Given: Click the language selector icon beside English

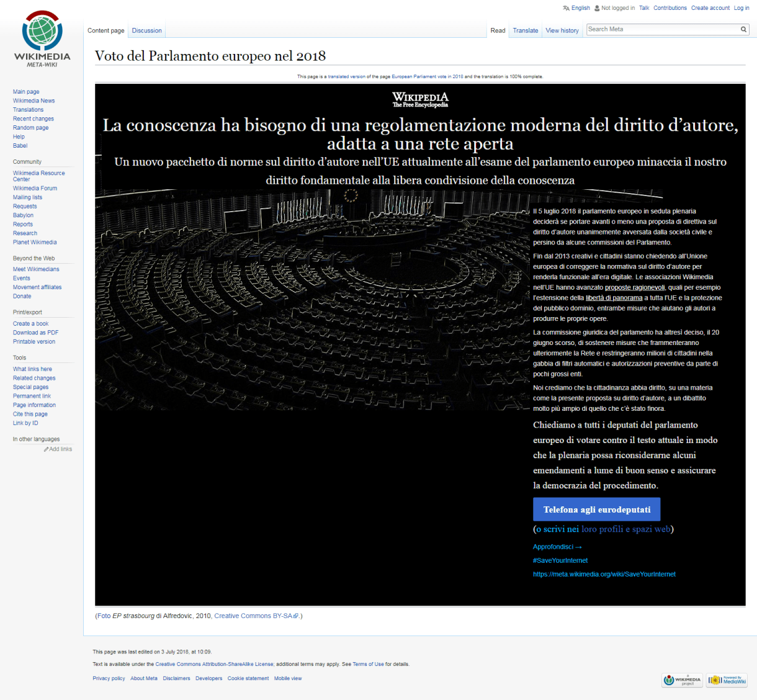Looking at the screenshot, I should pos(566,8).
